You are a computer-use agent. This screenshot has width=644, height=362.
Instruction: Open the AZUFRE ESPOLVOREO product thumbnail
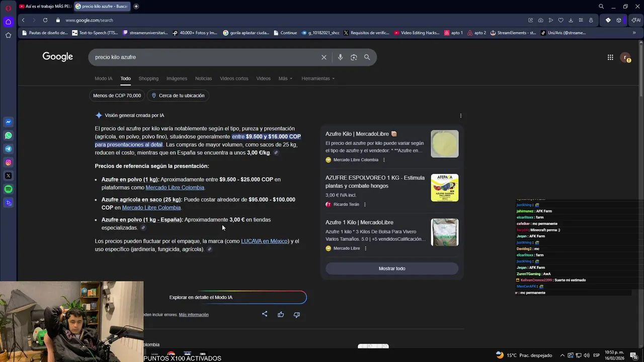point(445,188)
